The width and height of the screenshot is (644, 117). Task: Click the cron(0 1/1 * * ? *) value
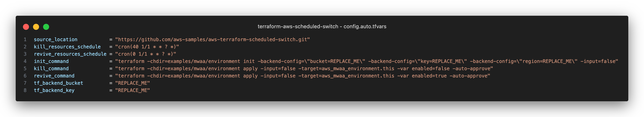[x=146, y=54]
